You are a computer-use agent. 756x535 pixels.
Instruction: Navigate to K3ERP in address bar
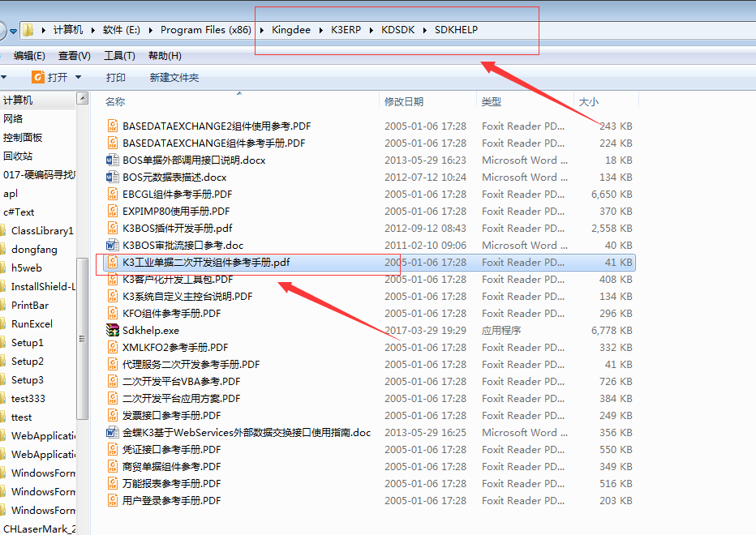(346, 30)
